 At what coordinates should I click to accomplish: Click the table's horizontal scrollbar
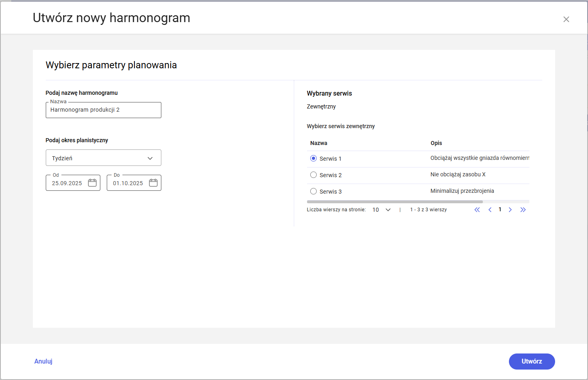click(395, 202)
